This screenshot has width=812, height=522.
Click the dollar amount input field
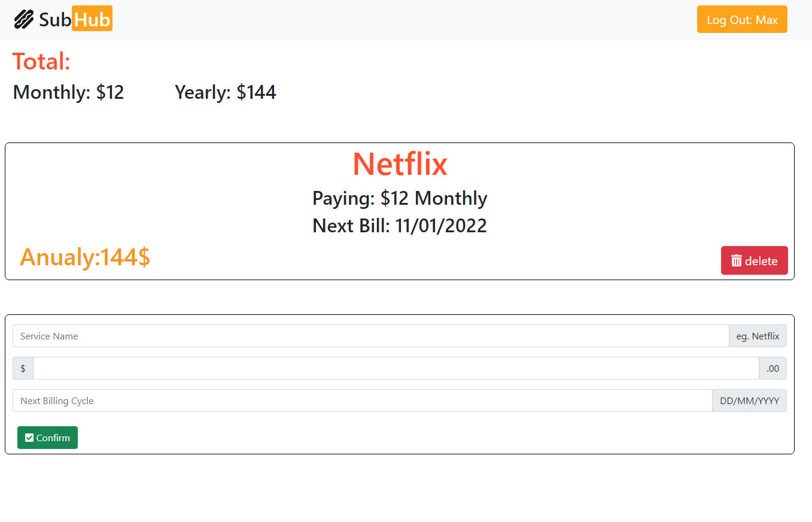click(x=396, y=368)
